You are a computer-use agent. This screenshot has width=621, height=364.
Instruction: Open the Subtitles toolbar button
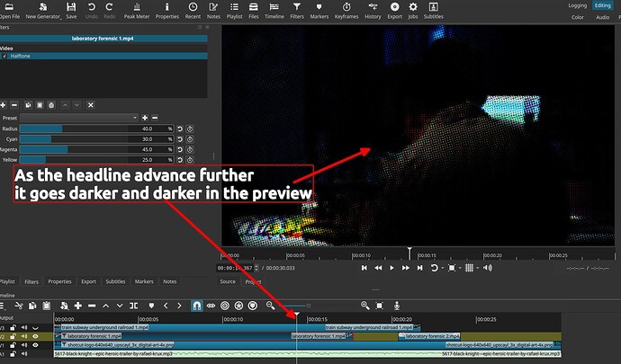click(x=433, y=11)
